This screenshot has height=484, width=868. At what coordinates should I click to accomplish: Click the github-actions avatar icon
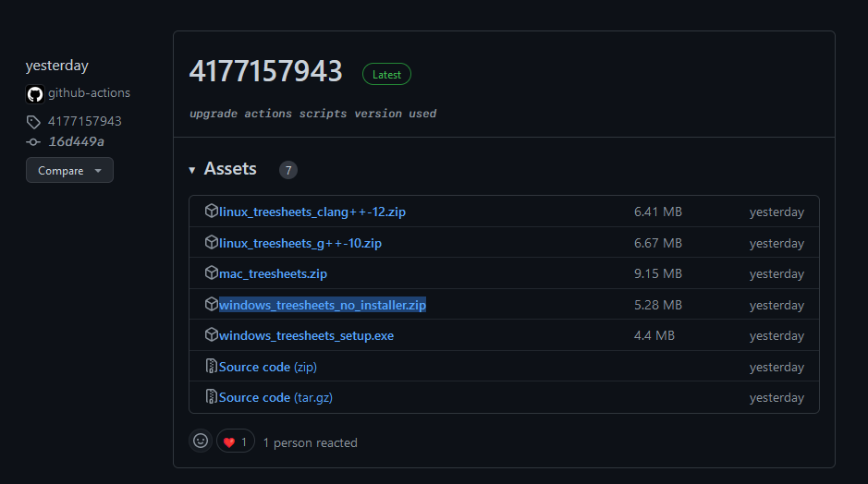tap(35, 94)
